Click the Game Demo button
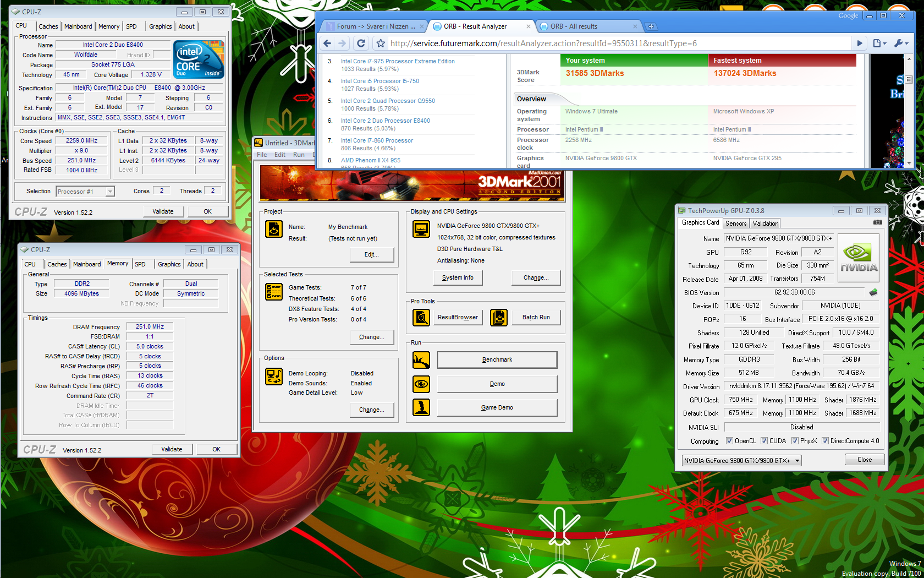924x578 pixels. point(497,408)
